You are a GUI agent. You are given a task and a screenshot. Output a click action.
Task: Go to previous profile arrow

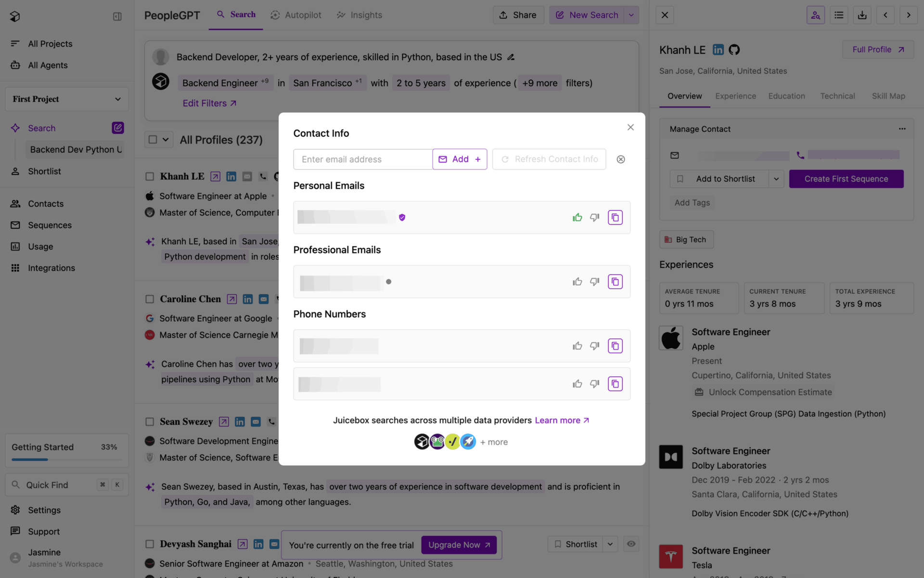885,15
